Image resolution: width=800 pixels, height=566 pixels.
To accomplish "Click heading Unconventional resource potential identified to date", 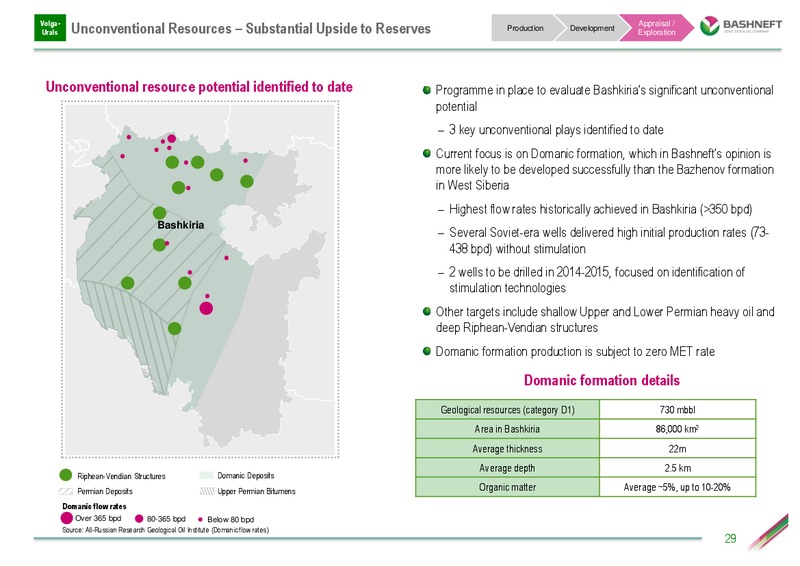I will coord(199,87).
